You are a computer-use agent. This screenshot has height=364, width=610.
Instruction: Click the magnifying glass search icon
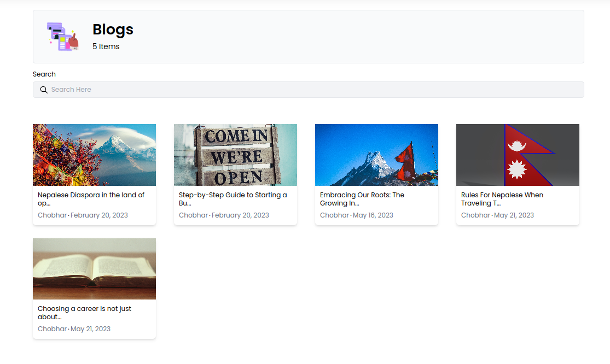pyautogui.click(x=44, y=90)
